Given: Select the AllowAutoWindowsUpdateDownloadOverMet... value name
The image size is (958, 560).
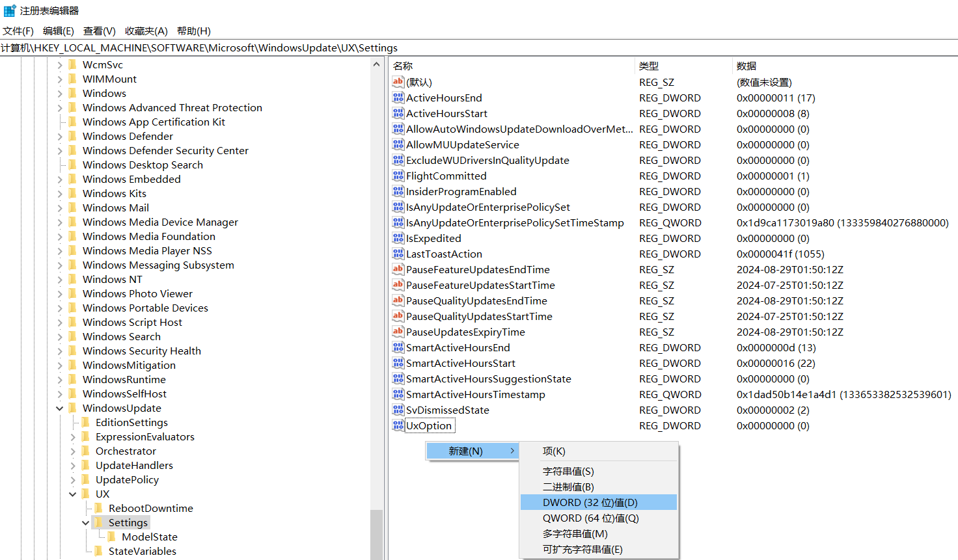Looking at the screenshot, I should [x=519, y=129].
